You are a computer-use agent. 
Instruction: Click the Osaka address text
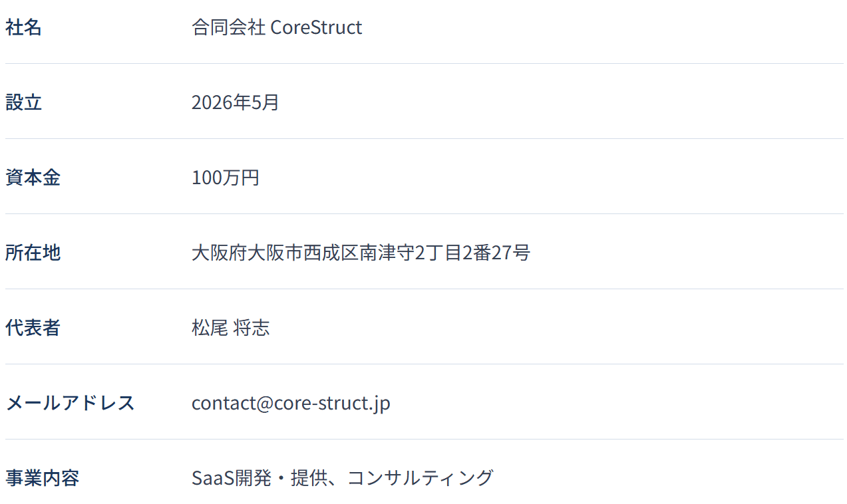point(361,253)
